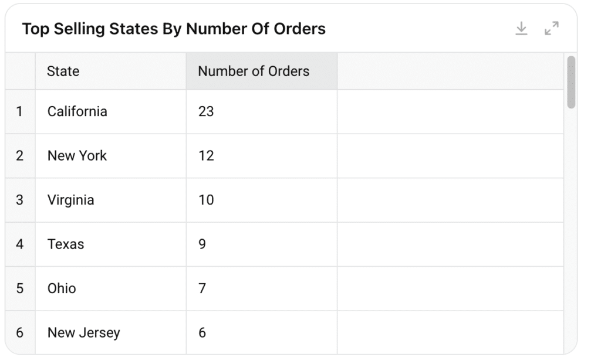601x364 pixels.
Task: Select the New York cell
Action: pyautogui.click(x=111, y=156)
